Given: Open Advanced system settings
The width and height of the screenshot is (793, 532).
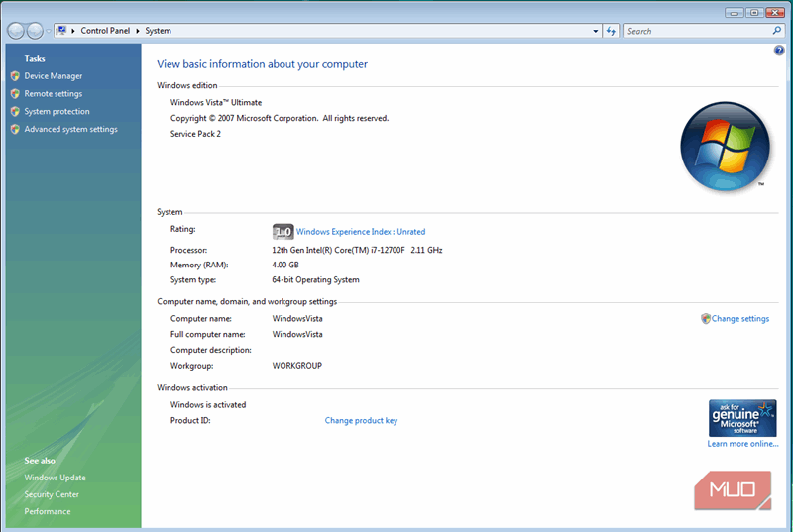Looking at the screenshot, I should point(70,130).
